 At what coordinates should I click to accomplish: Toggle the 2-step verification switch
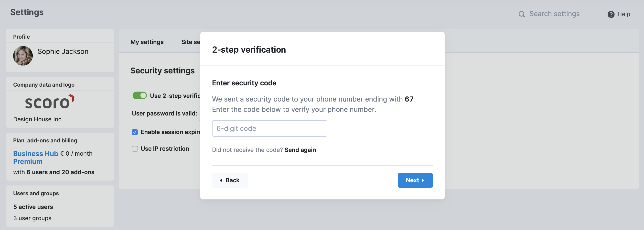coord(140,96)
